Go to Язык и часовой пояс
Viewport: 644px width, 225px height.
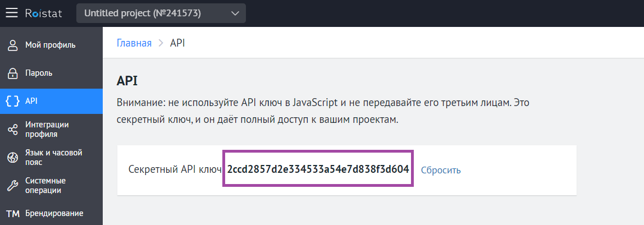pos(54,158)
